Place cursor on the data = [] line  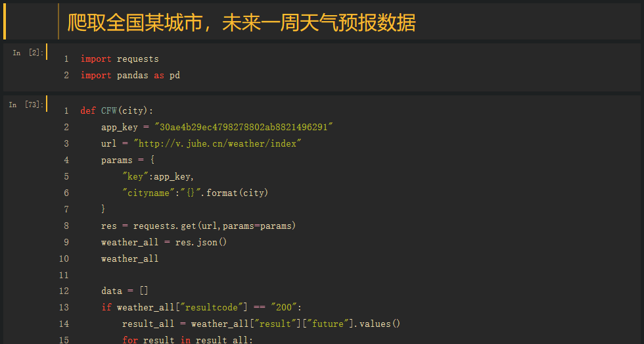pos(125,291)
